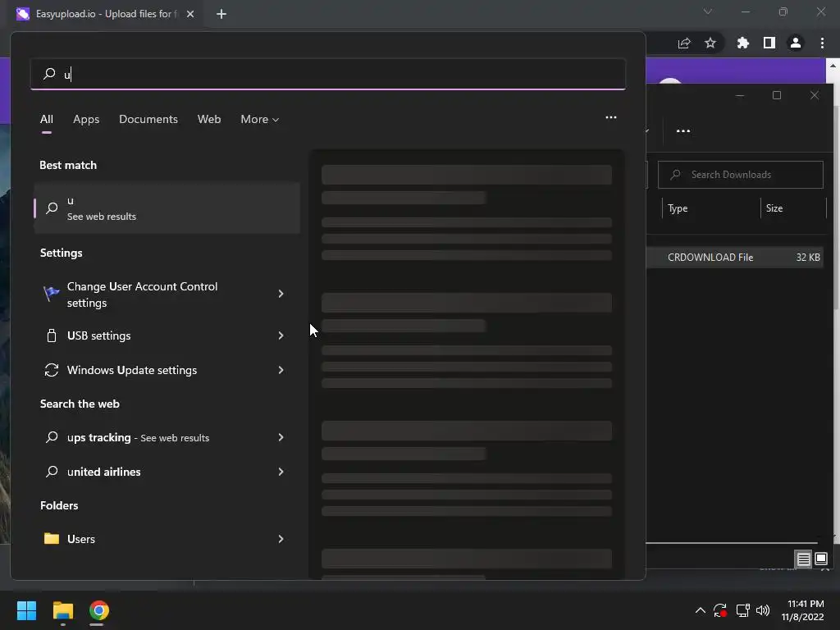The image size is (840, 630).
Task: Click magnifier icon beside ups tracking
Action: pyautogui.click(x=52, y=437)
